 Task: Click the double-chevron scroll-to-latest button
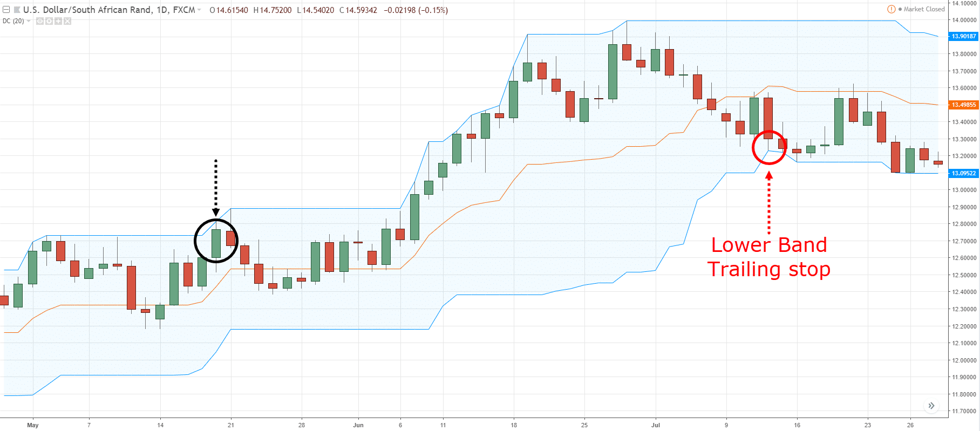931,406
